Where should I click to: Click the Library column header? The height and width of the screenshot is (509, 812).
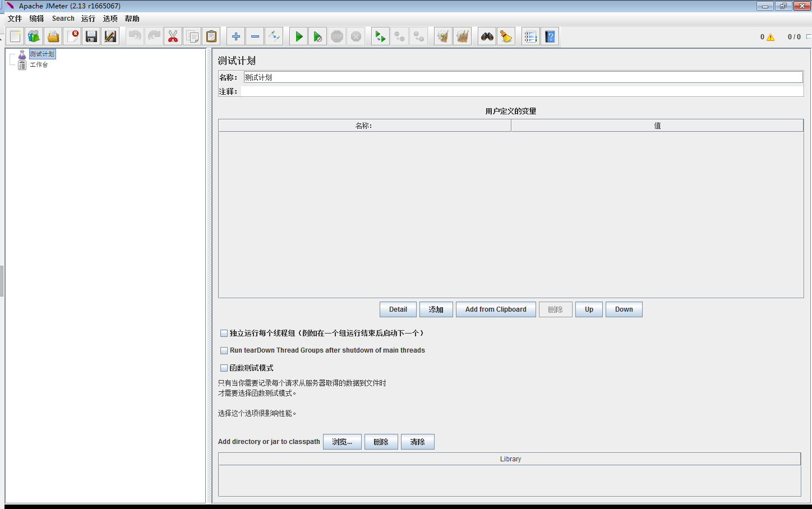(510, 459)
